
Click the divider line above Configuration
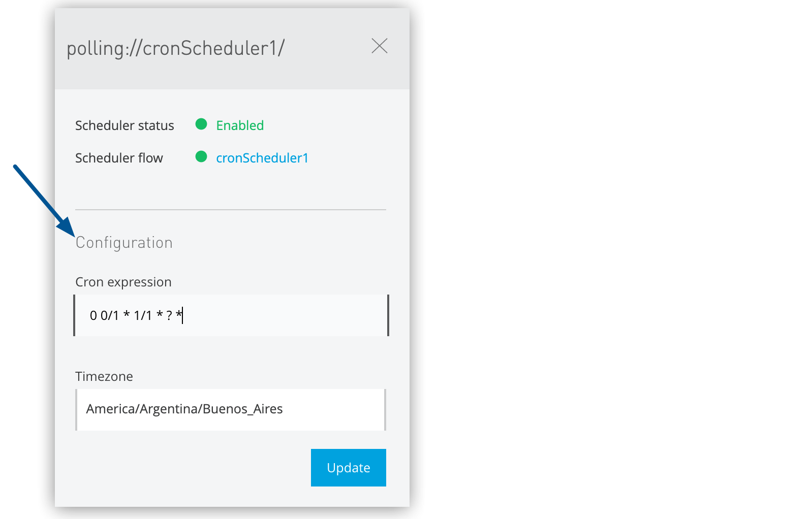pos(230,209)
